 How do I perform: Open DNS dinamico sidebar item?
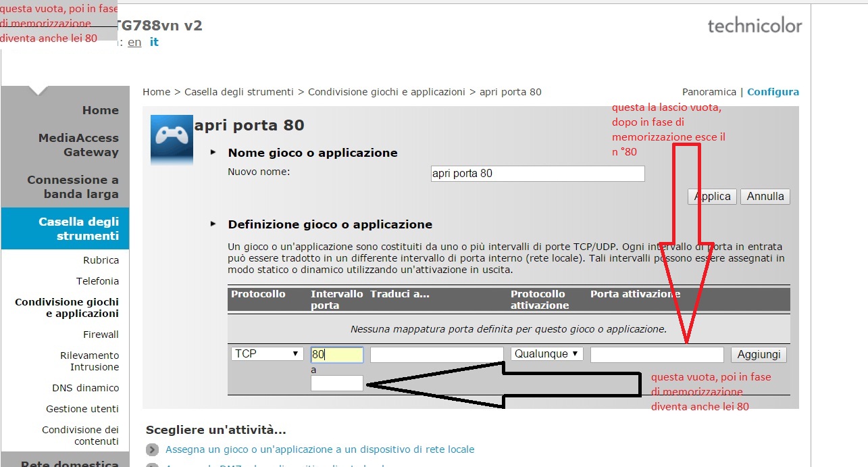click(85, 388)
